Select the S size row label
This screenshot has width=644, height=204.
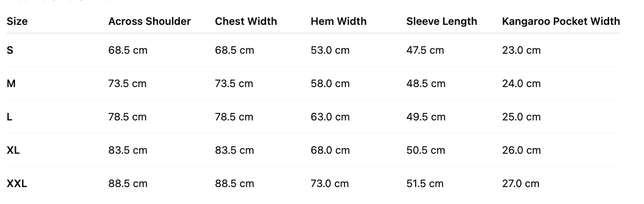pos(10,50)
